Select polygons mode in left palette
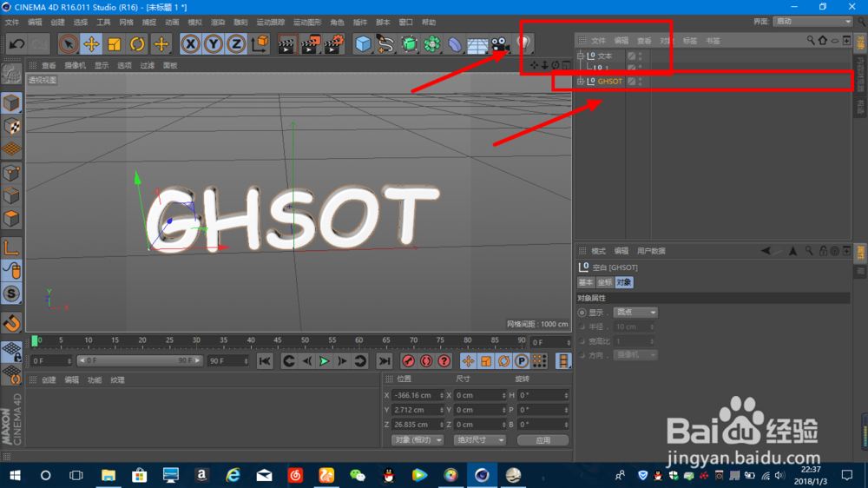This screenshot has width=868, height=488. [x=11, y=219]
